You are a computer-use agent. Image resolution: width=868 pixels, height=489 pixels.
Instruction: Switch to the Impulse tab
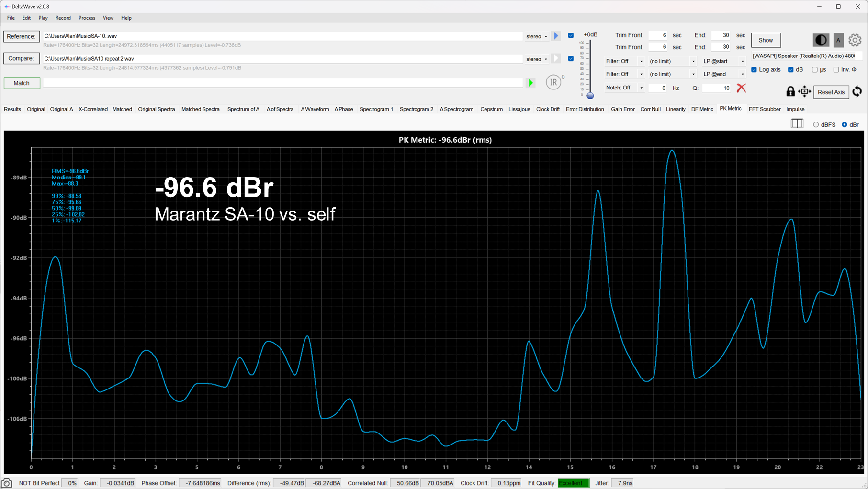tap(795, 109)
